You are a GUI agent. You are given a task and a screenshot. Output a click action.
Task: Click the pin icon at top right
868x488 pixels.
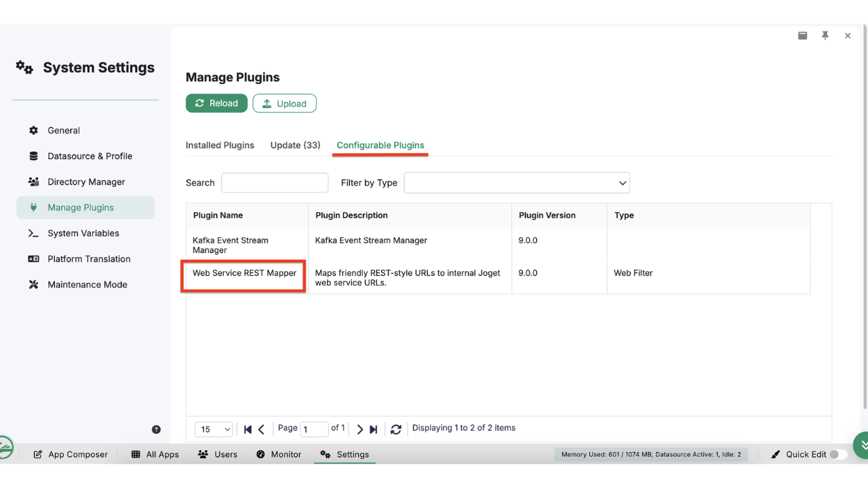[x=825, y=35]
